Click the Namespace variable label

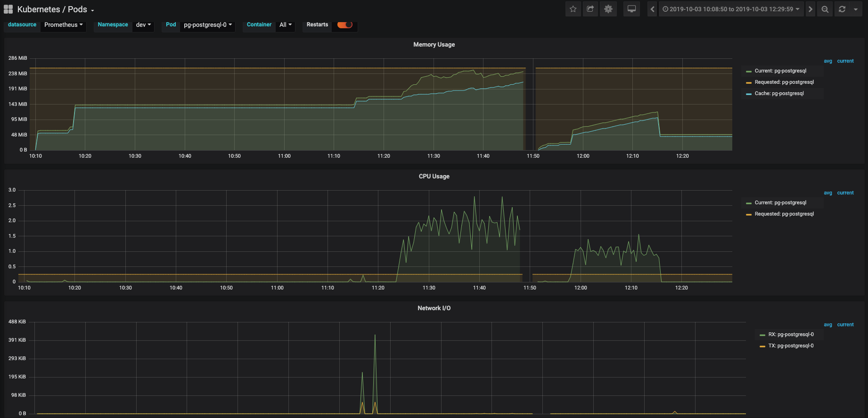pyautogui.click(x=113, y=25)
